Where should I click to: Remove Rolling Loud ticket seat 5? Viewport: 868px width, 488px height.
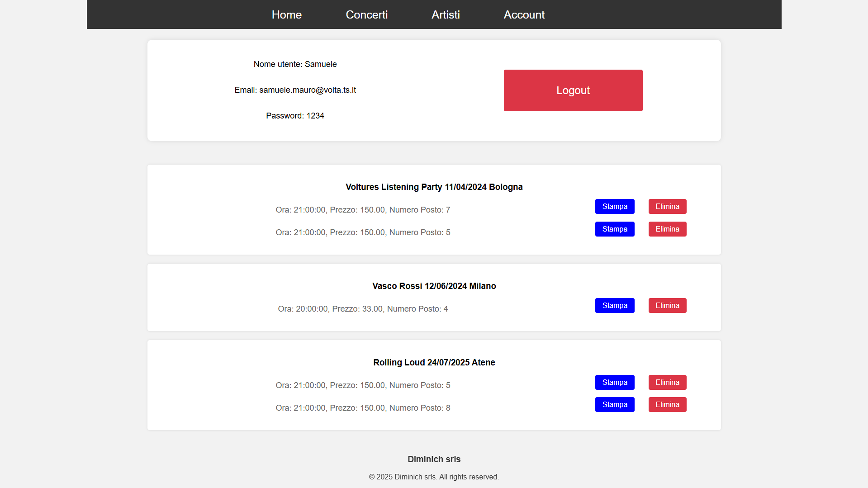[x=667, y=382]
